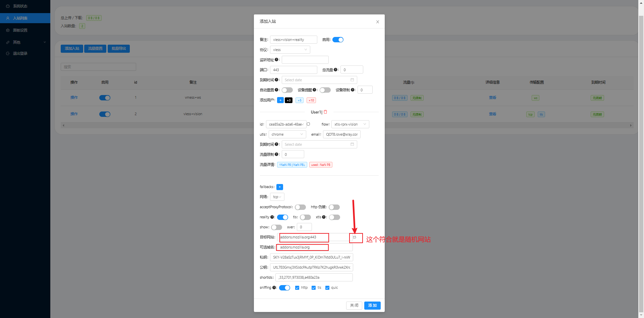Click 查看 link in vmess+ws row
Screen dimensions: 644x318
pos(492,98)
